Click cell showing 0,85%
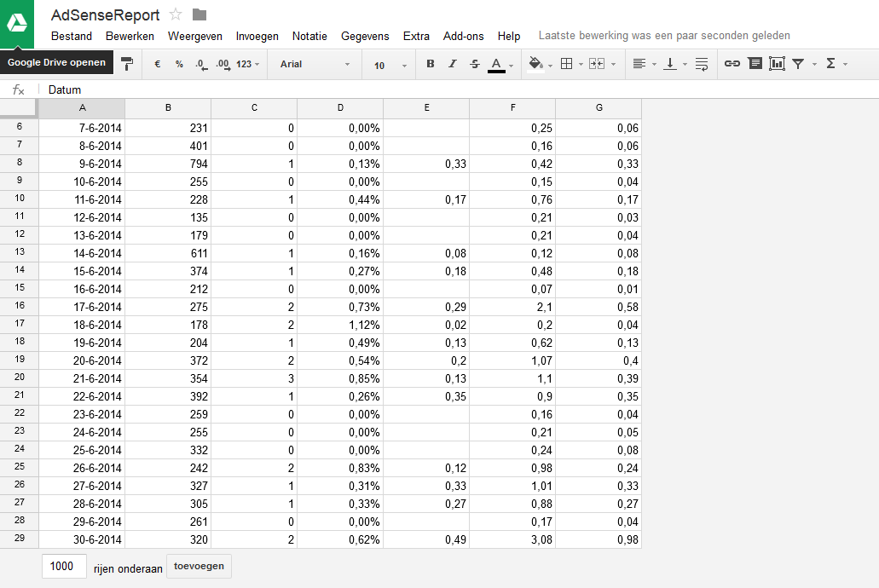Viewport: 879px width, 588px height. tap(340, 378)
